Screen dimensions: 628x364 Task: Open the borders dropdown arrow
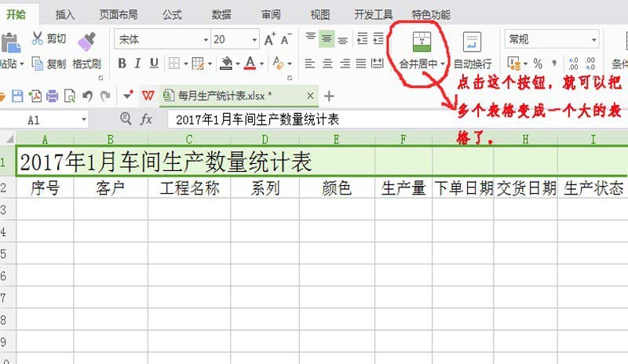185,64
